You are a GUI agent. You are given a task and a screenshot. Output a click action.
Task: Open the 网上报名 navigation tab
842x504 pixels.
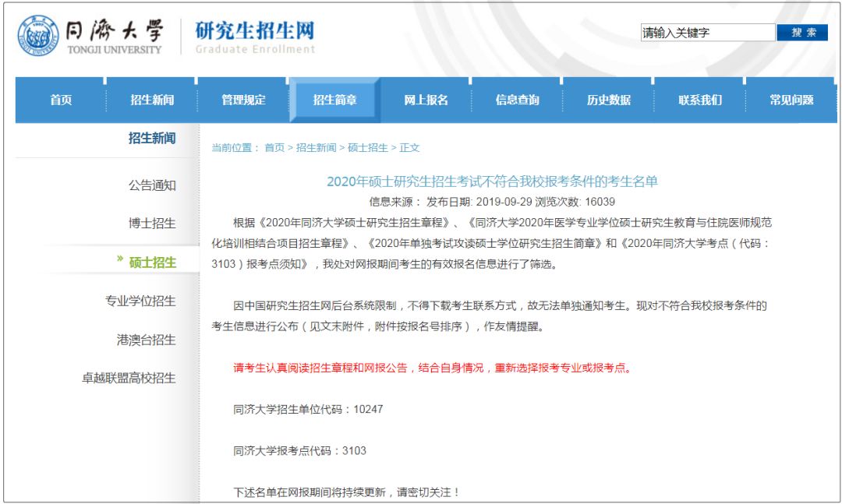426,100
